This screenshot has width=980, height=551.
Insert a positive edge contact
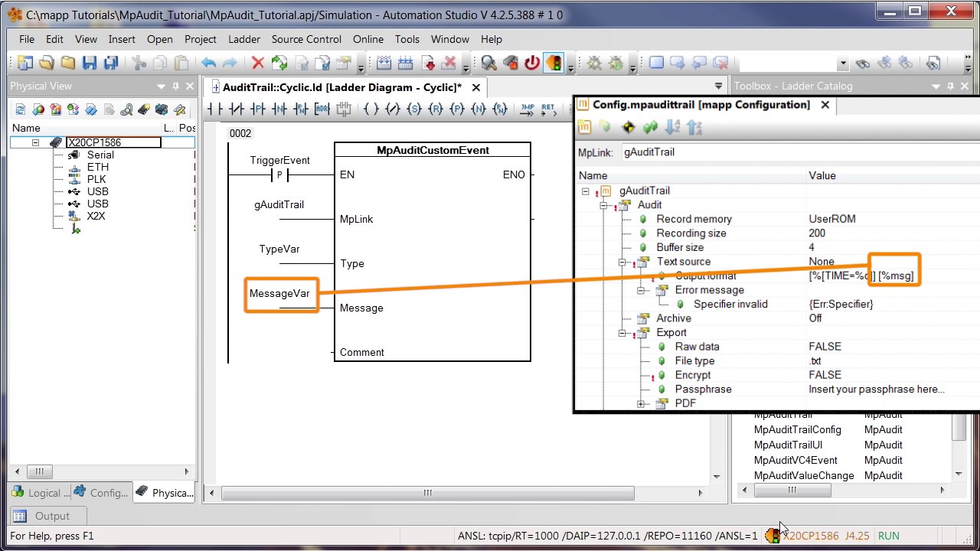point(258,109)
